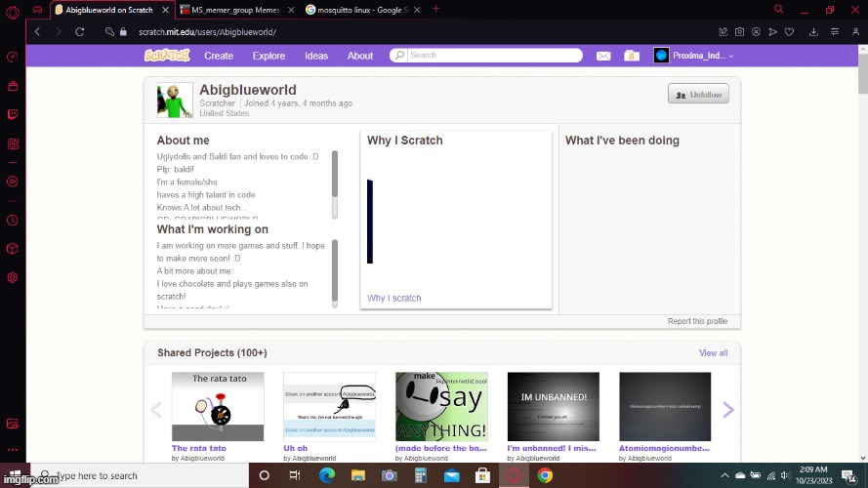Open the Opera GX main menu logo

pyautogui.click(x=12, y=12)
